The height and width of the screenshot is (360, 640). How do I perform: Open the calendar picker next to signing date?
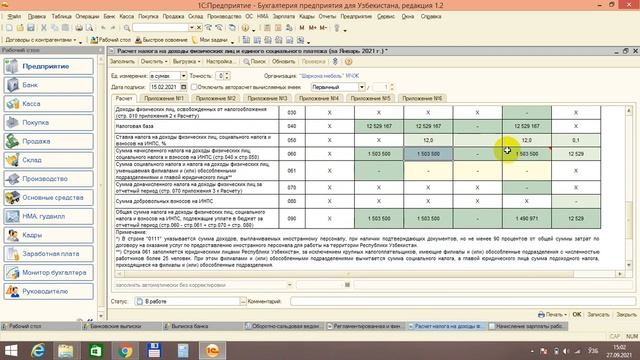point(184,87)
